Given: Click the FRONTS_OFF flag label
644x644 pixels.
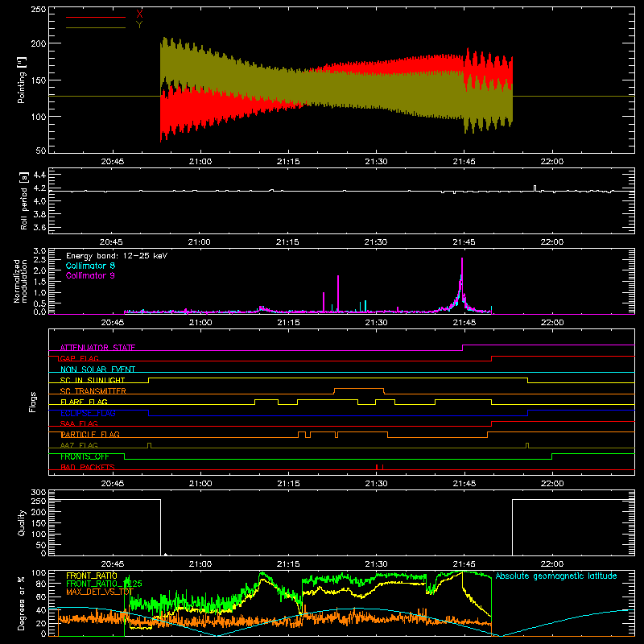Looking at the screenshot, I should (x=85, y=456).
